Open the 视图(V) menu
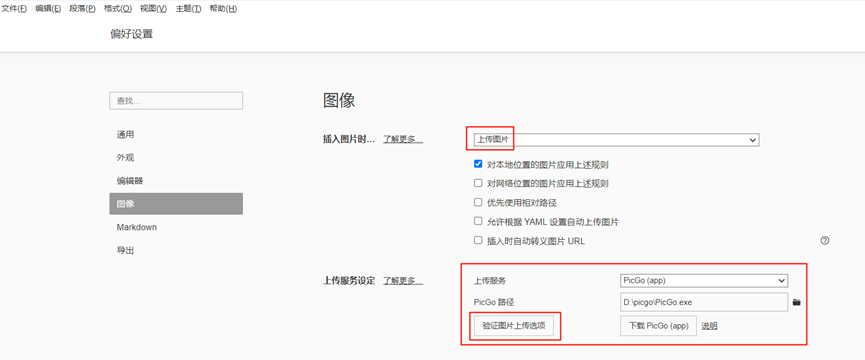 (154, 9)
